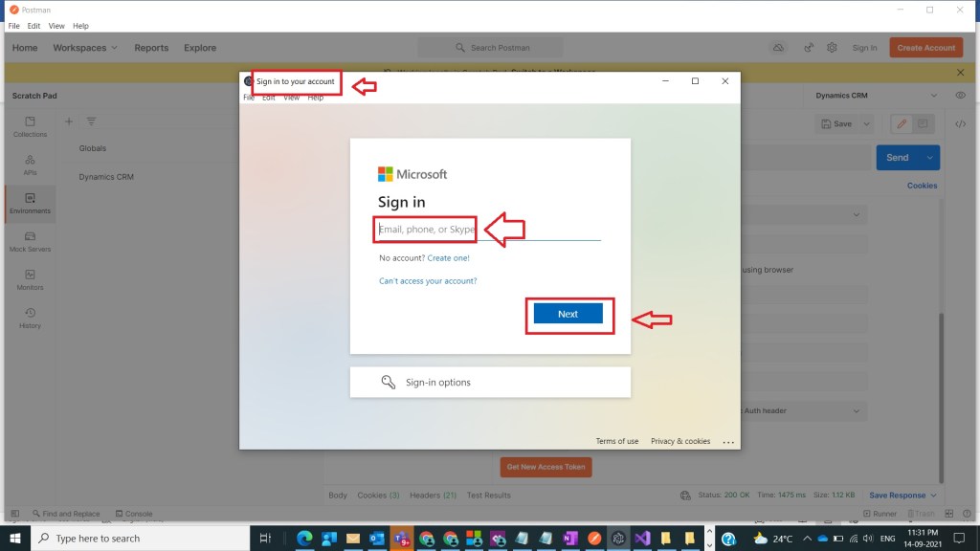Toggle the environment quick look eye icon

pyautogui.click(x=960, y=96)
